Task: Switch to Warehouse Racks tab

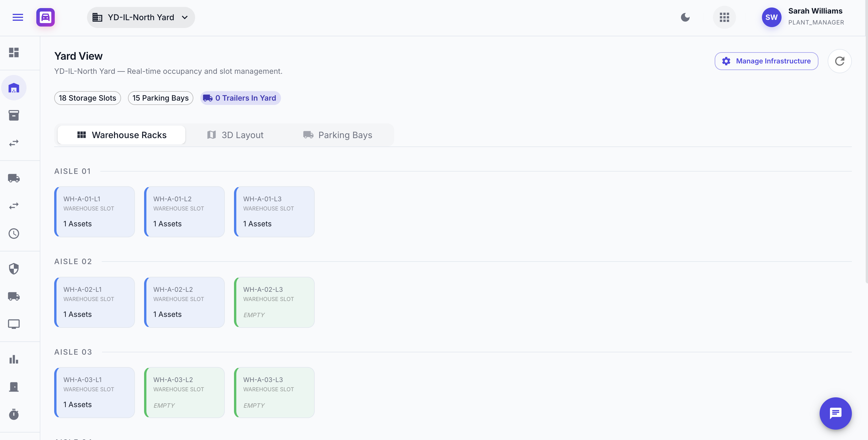Action: tap(121, 135)
